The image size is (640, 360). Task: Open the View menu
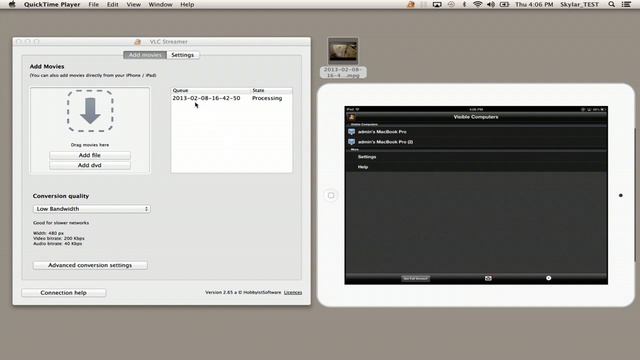tap(133, 4)
